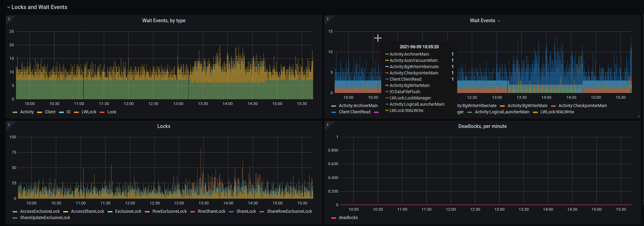Click tooltip entry LWLock:LockManager

point(411,98)
